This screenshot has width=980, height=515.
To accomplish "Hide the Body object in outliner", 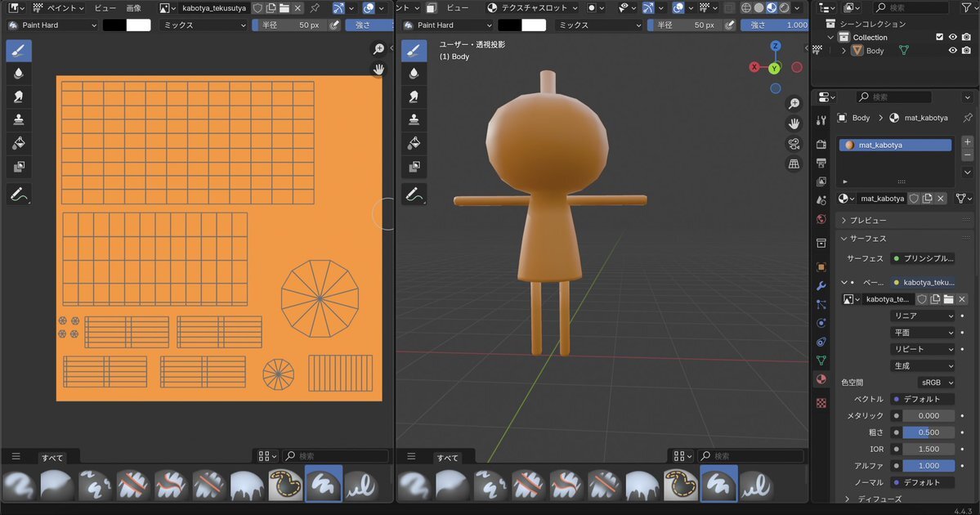I will (952, 51).
